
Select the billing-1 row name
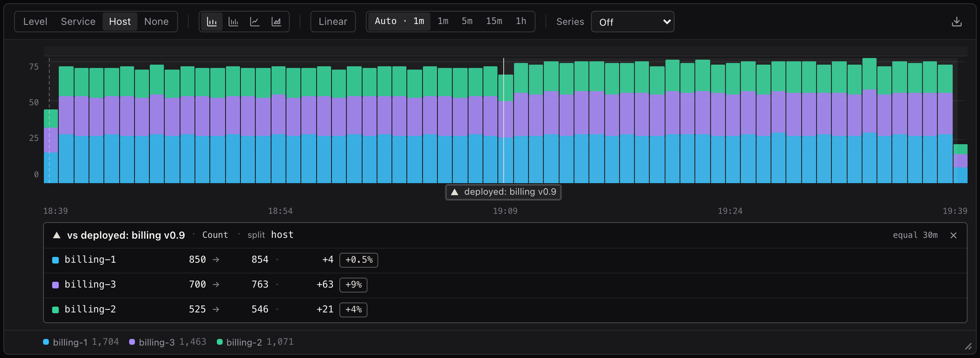90,260
